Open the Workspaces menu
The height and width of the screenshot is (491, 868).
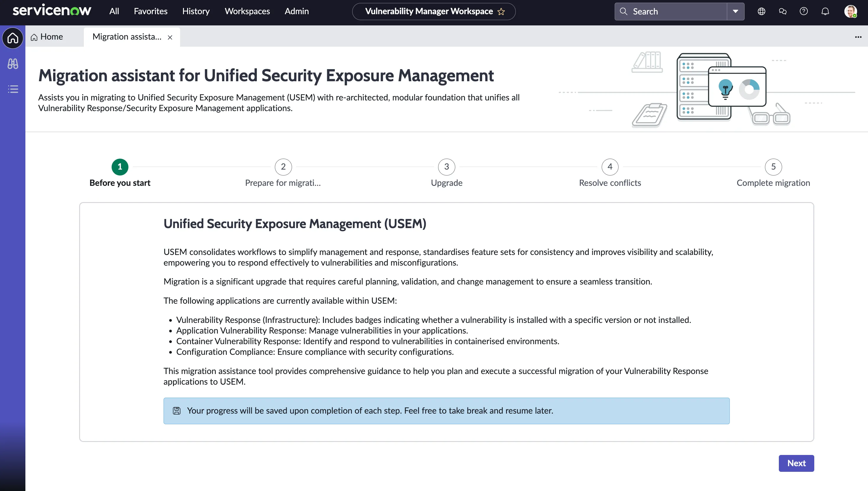point(247,12)
